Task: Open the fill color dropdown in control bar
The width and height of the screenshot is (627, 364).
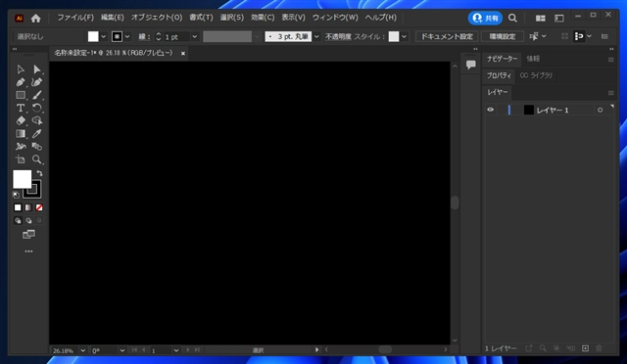Action: (x=104, y=36)
